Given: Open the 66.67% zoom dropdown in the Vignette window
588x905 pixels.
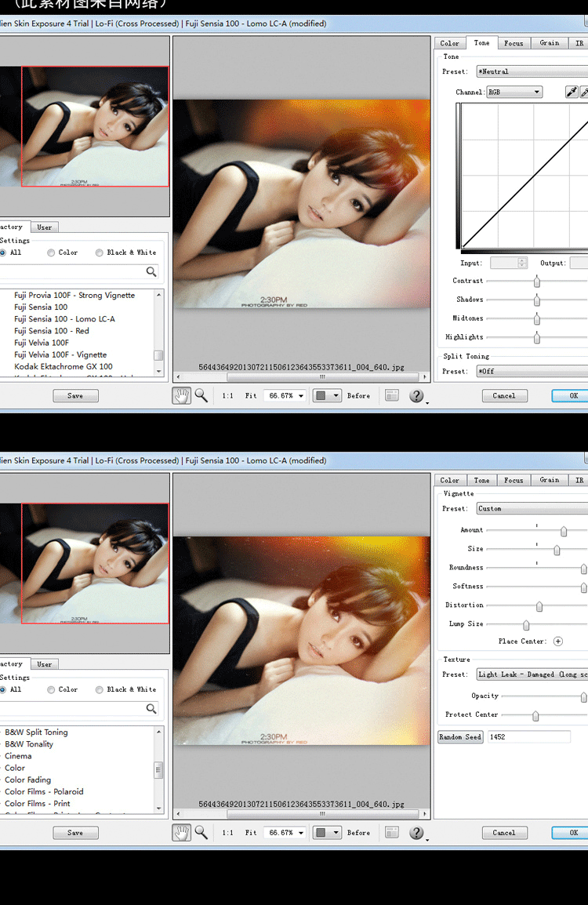Looking at the screenshot, I should click(285, 833).
